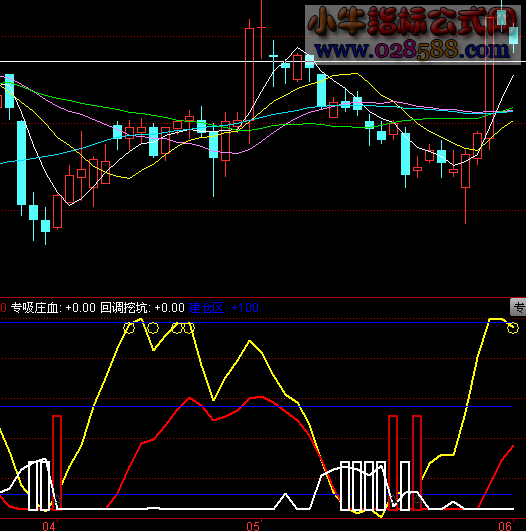
Task: Click the top blue horizontal indicator line
Action: coord(256,322)
